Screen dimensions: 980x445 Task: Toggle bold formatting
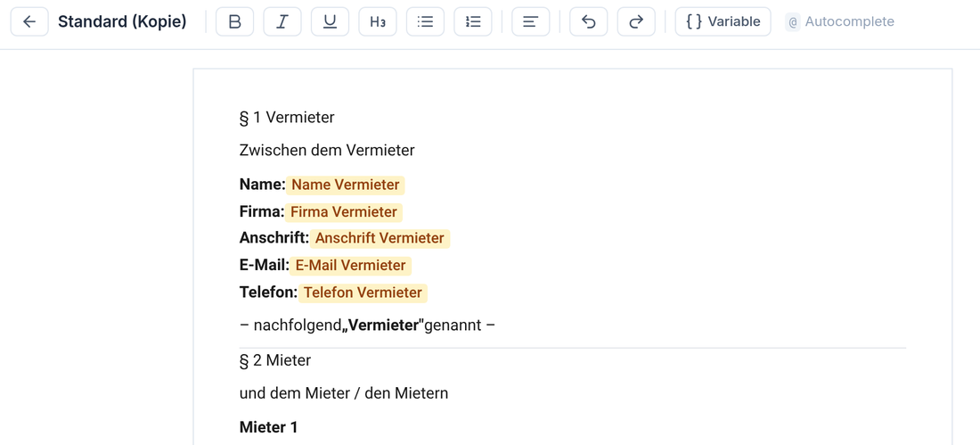click(x=235, y=22)
